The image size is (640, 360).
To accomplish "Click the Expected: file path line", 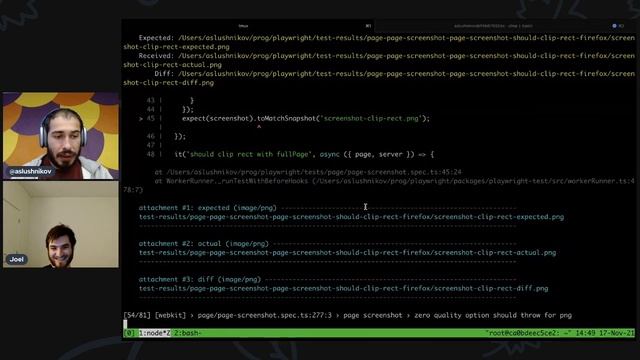I will (x=387, y=38).
